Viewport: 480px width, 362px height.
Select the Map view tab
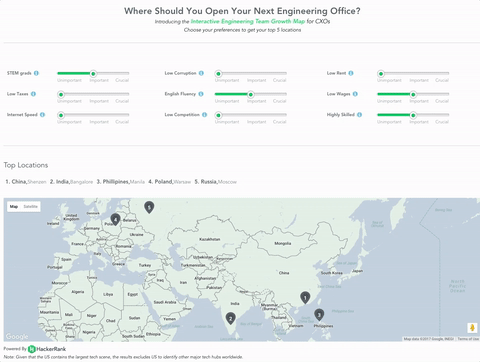(x=14, y=207)
